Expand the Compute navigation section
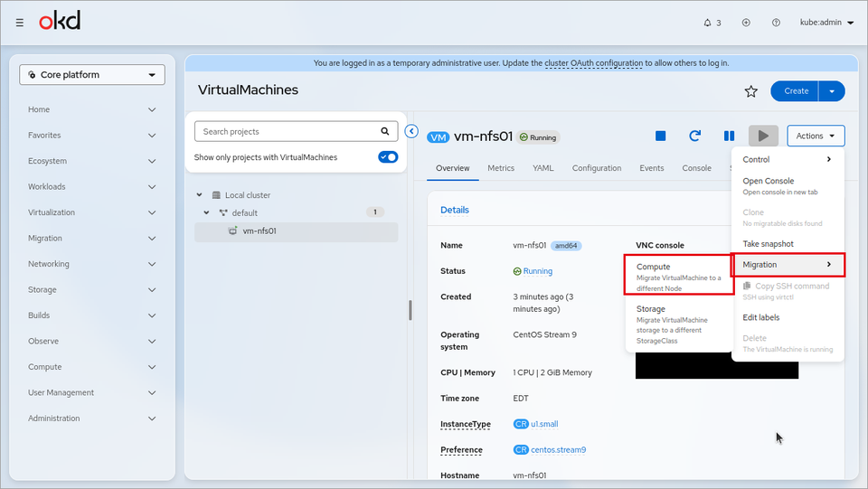The height and width of the screenshot is (489, 868). [x=92, y=367]
